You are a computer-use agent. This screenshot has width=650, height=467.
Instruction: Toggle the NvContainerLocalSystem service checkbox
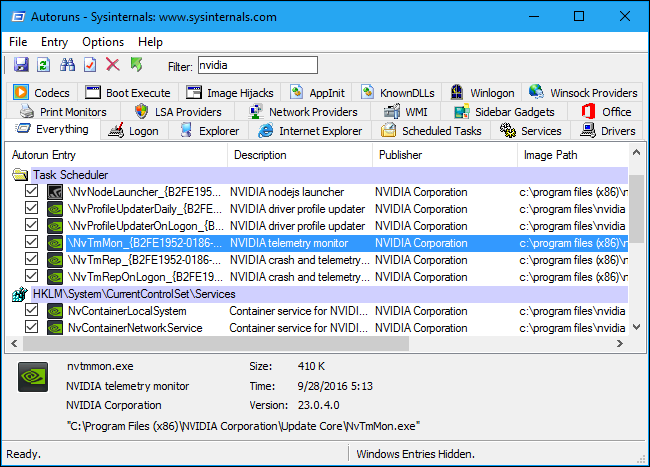point(32,311)
